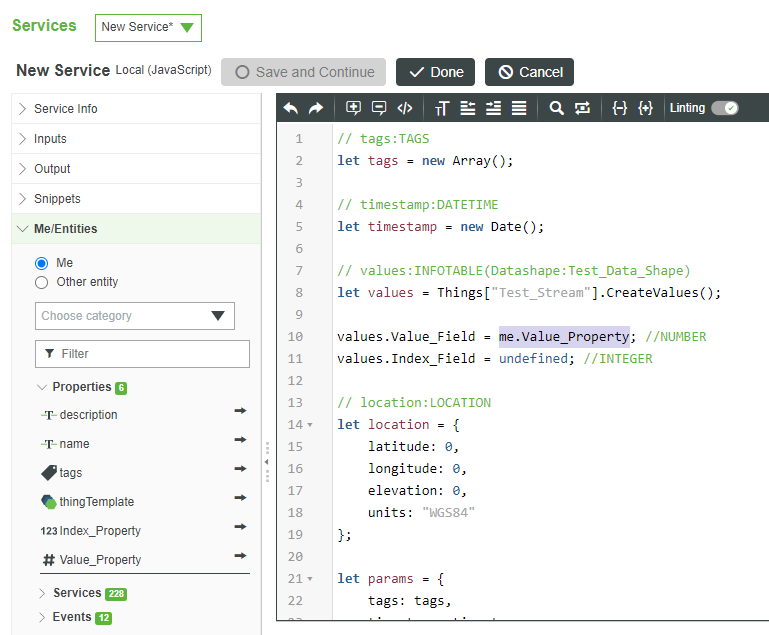Click the add comment icon

tap(353, 108)
